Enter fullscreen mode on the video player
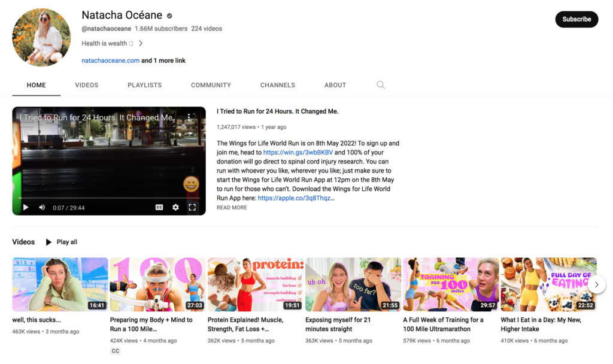Screen dimensions: 613x364 pyautogui.click(x=192, y=207)
